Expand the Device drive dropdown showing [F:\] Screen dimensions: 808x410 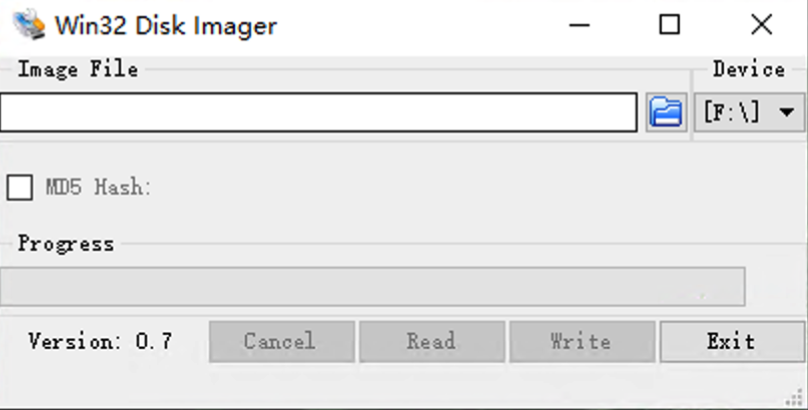(x=749, y=112)
